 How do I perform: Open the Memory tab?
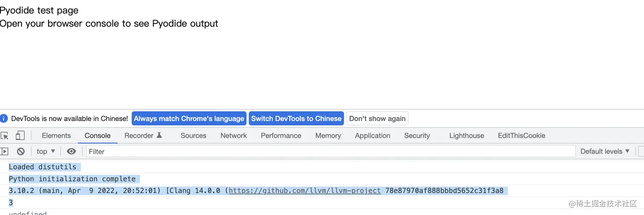[328, 136]
